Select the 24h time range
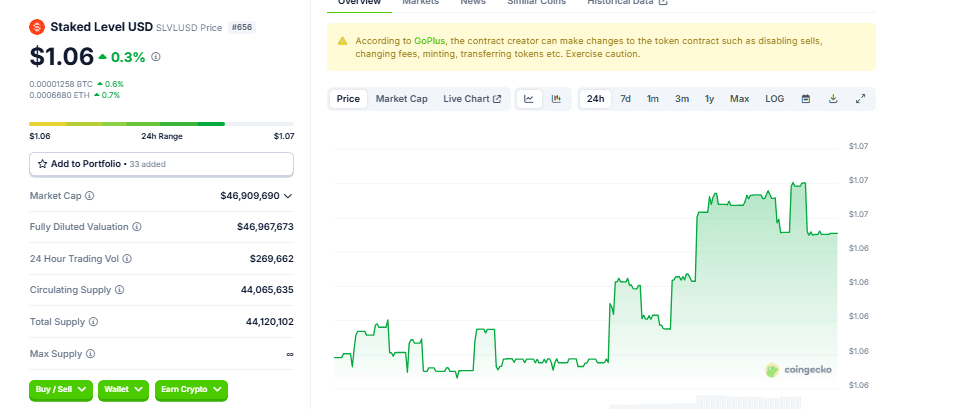 coord(595,99)
